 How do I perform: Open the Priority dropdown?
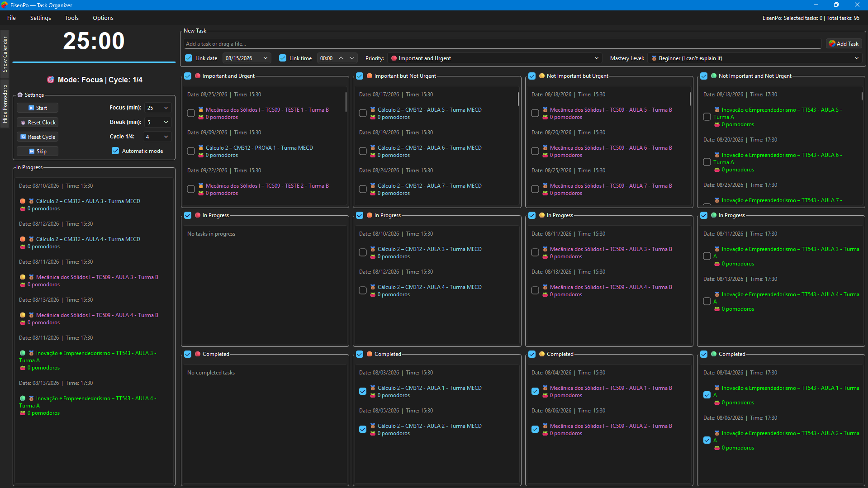tap(495, 58)
